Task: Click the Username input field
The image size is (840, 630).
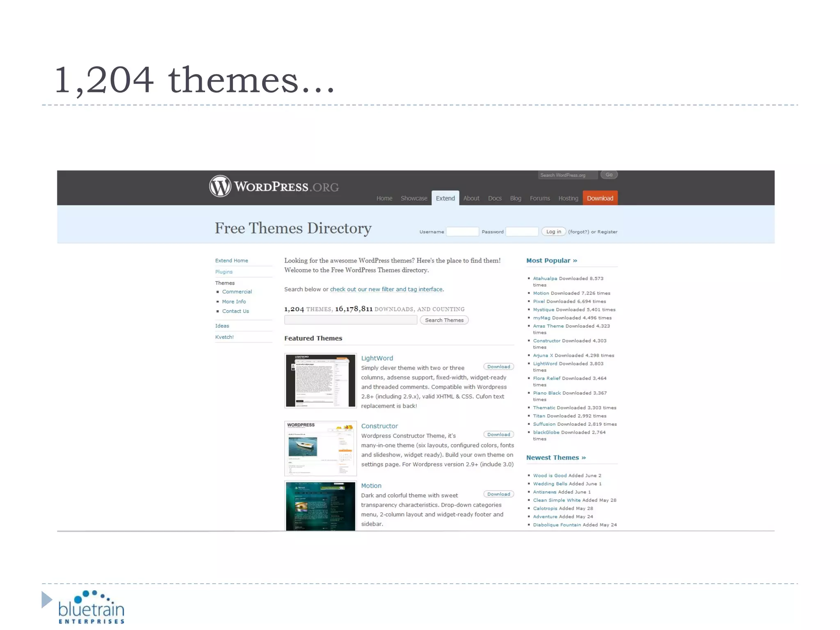Action: (462, 232)
